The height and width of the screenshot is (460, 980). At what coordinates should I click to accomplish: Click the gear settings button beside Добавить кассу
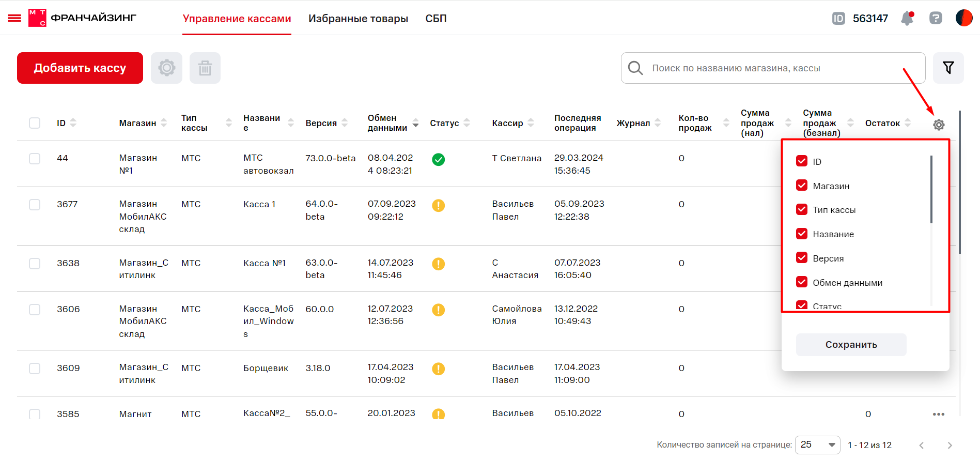(166, 68)
